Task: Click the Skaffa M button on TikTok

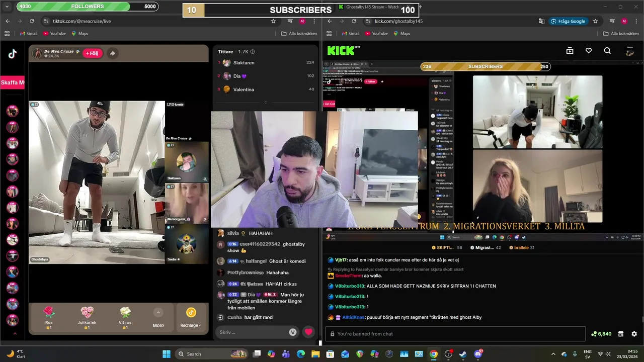Action: click(x=12, y=82)
